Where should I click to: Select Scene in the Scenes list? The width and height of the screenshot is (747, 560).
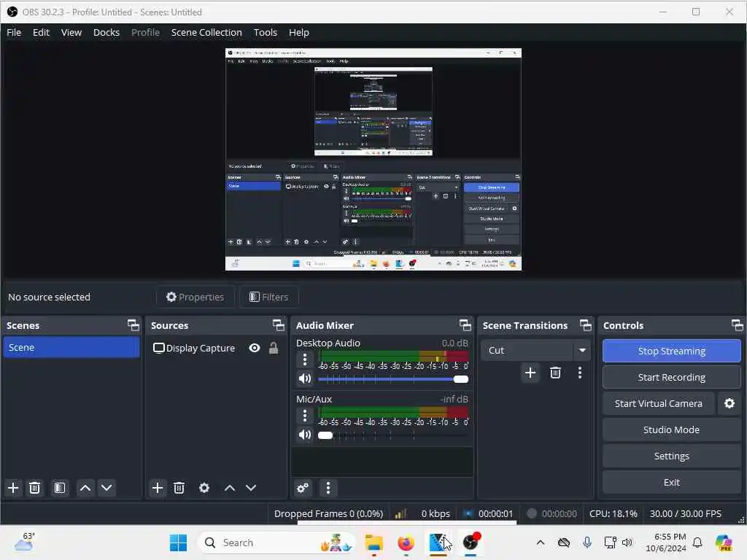click(x=71, y=348)
